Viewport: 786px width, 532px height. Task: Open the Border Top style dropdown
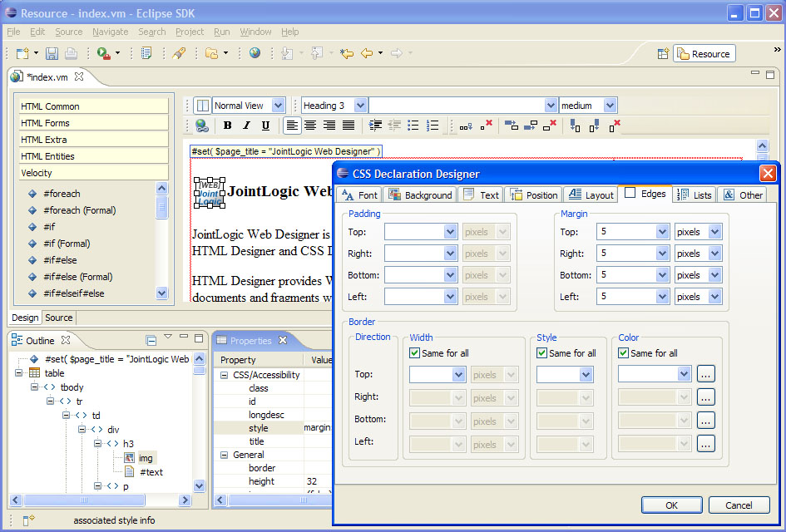(586, 375)
